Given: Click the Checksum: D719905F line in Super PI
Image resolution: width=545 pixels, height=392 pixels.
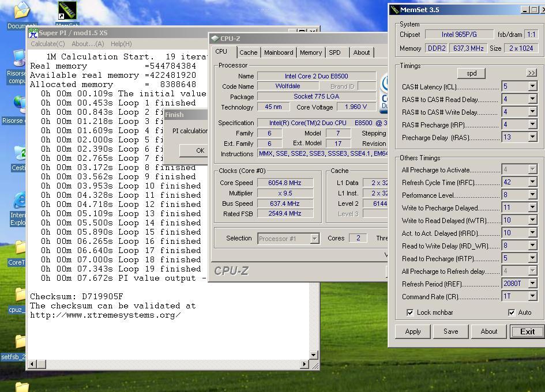Looking at the screenshot, I should (x=77, y=296).
